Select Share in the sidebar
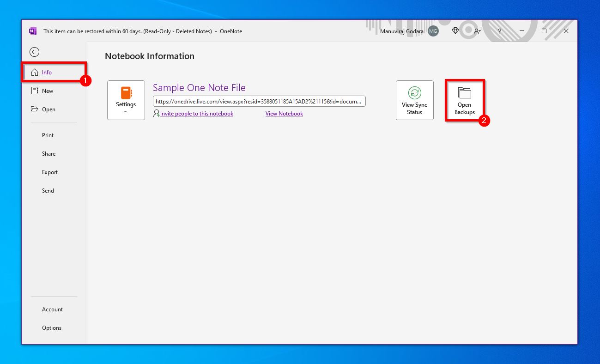The height and width of the screenshot is (364, 600). 48,154
